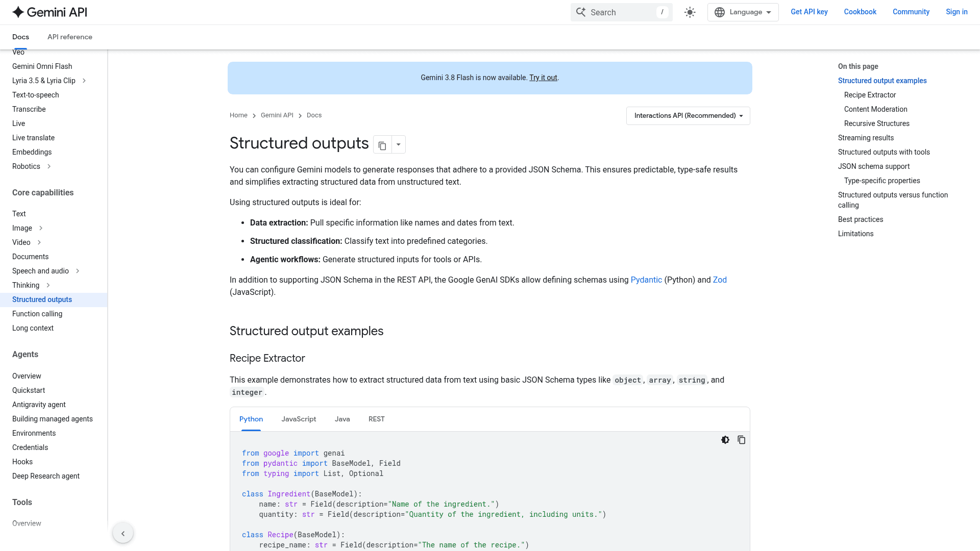Jump to Limitations section
This screenshot has height=551, width=980.
856,234
